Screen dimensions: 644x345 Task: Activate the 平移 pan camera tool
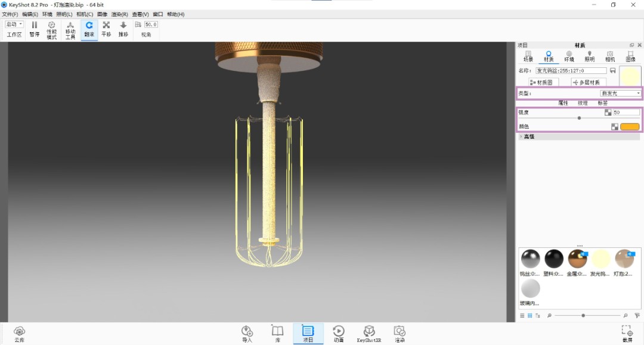coord(106,29)
